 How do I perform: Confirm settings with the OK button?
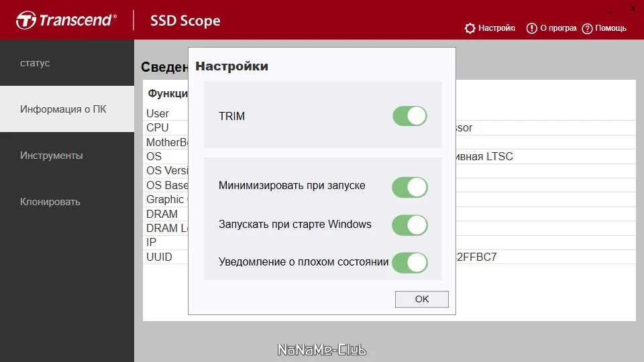422,299
